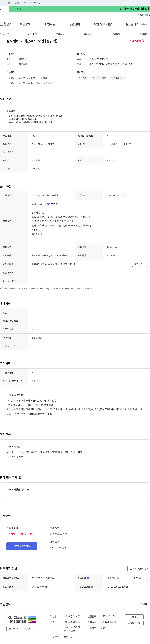Screen dimensions: 150x644
Task: Expand 기업정보 with 더보기 arrow
Action: (145, 604)
